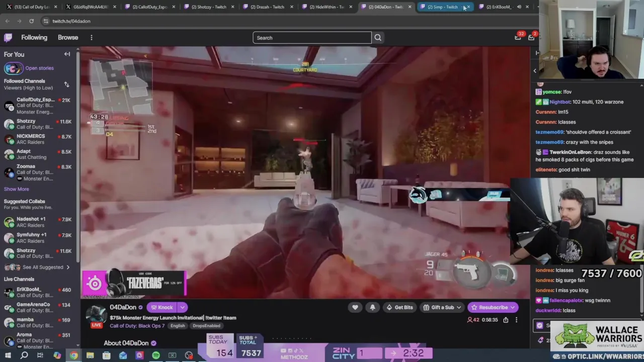Click the 04DaDon channel avatar
Viewport: 644px width, 362px height.
pos(96,315)
